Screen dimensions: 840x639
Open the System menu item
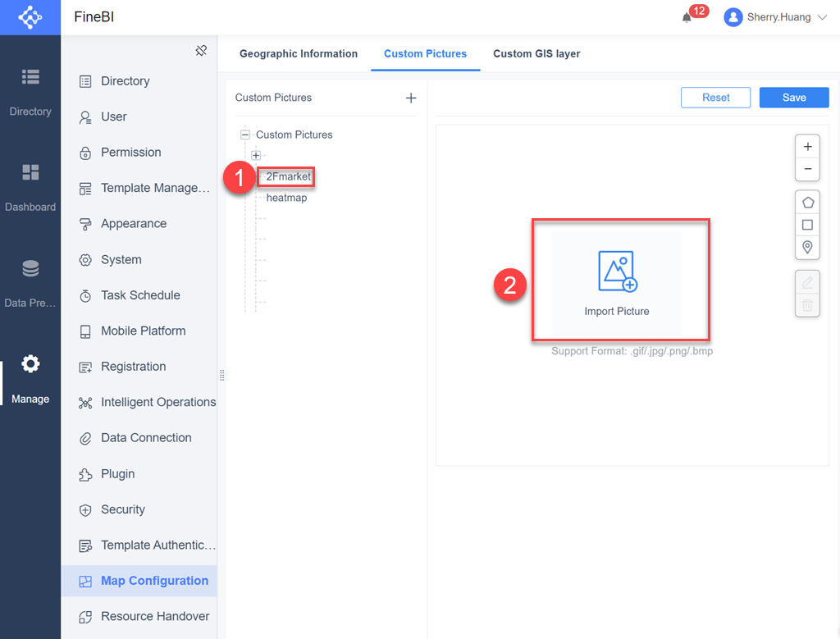coord(139,259)
